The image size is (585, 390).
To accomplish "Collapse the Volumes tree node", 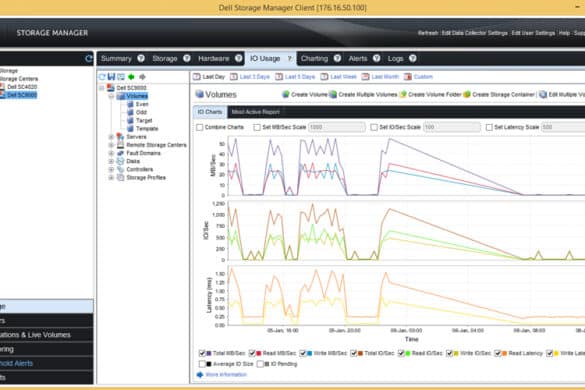I will 111,96.
